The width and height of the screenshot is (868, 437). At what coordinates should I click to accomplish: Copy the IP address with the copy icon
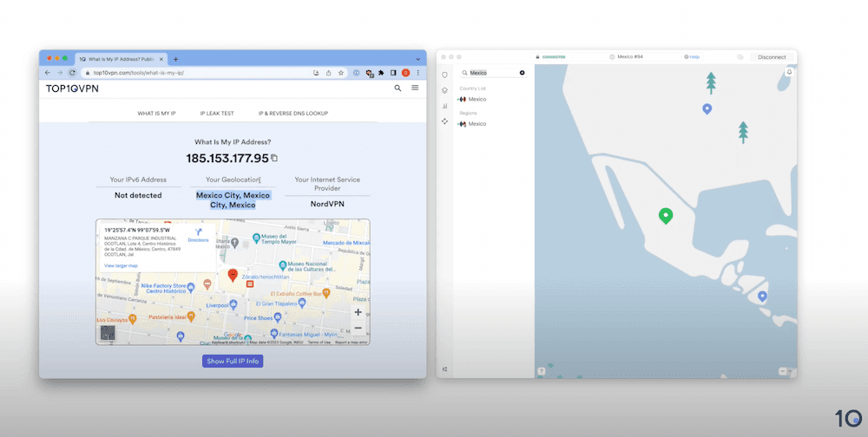(x=274, y=158)
